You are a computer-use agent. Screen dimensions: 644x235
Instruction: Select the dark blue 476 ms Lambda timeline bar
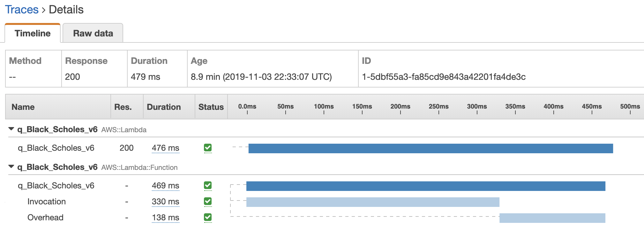click(x=431, y=148)
